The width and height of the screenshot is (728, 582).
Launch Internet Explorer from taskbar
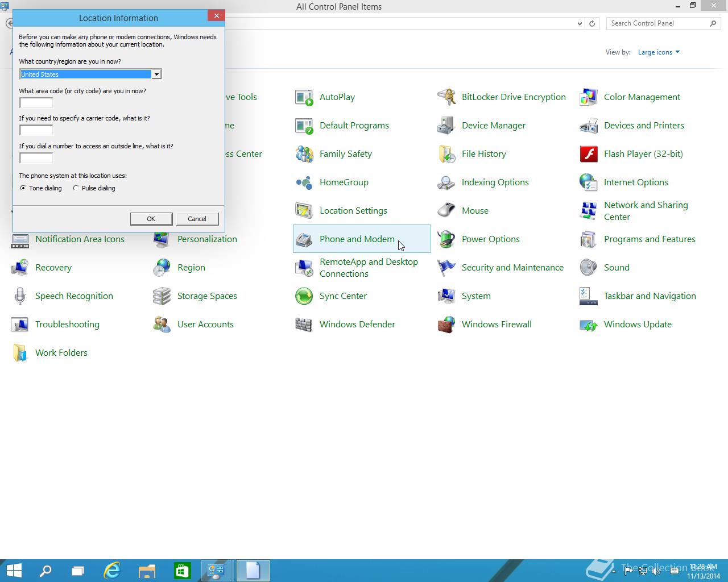point(112,571)
